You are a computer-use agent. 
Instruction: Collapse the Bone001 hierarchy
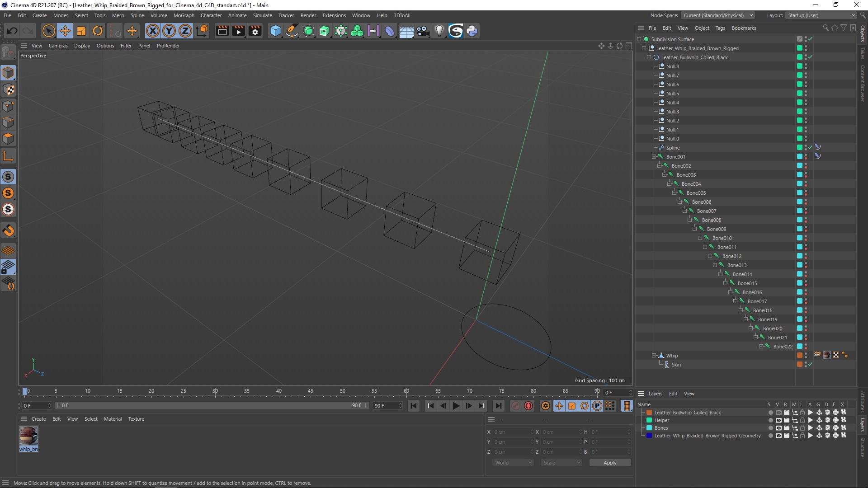pos(654,157)
